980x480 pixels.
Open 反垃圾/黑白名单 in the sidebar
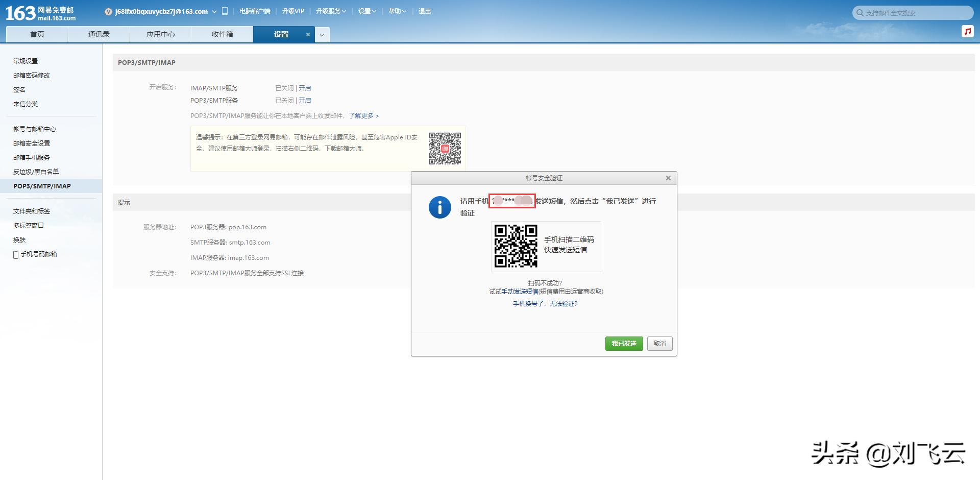coord(36,172)
